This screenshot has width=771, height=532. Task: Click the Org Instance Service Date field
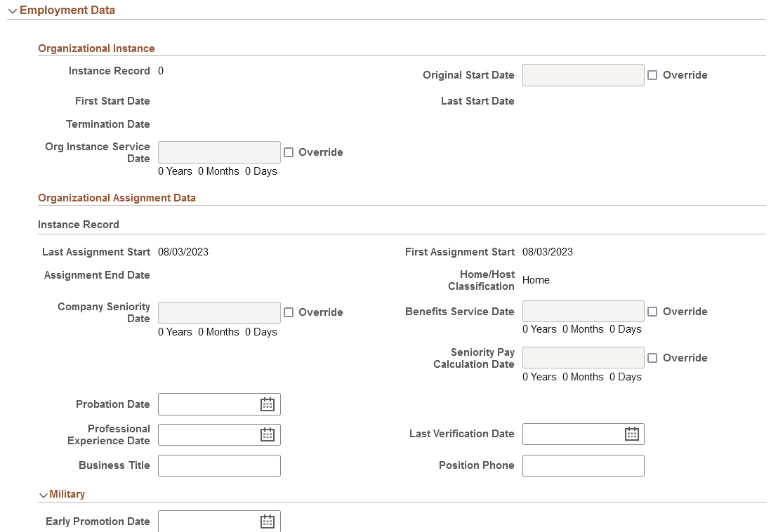tap(218, 152)
